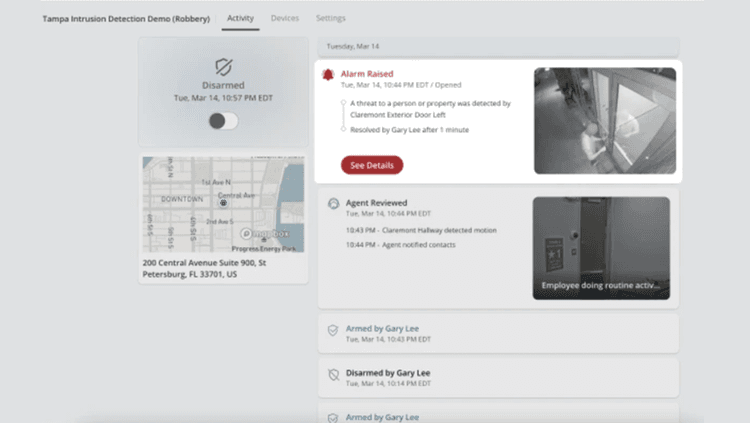Click the downtown St Petersburg map
The image size is (750, 423).
[x=223, y=204]
